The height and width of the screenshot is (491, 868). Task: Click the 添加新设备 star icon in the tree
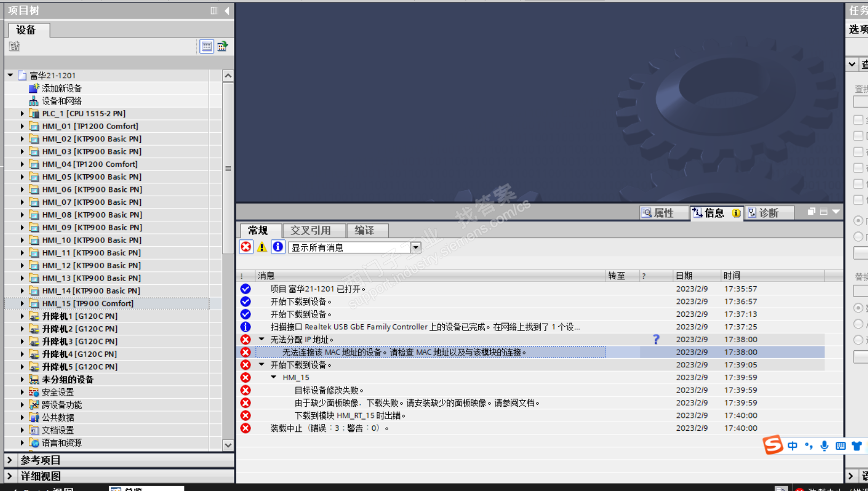34,88
